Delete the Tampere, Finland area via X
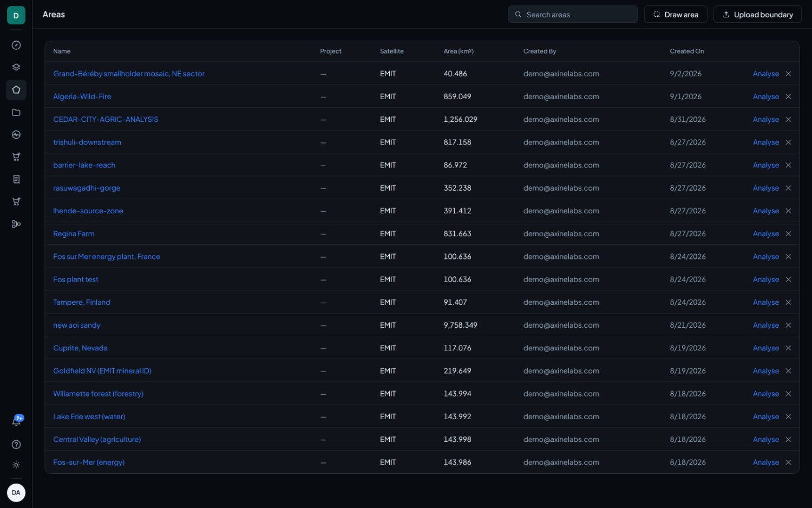Screen dimensions: 812x508 [x=788, y=302]
